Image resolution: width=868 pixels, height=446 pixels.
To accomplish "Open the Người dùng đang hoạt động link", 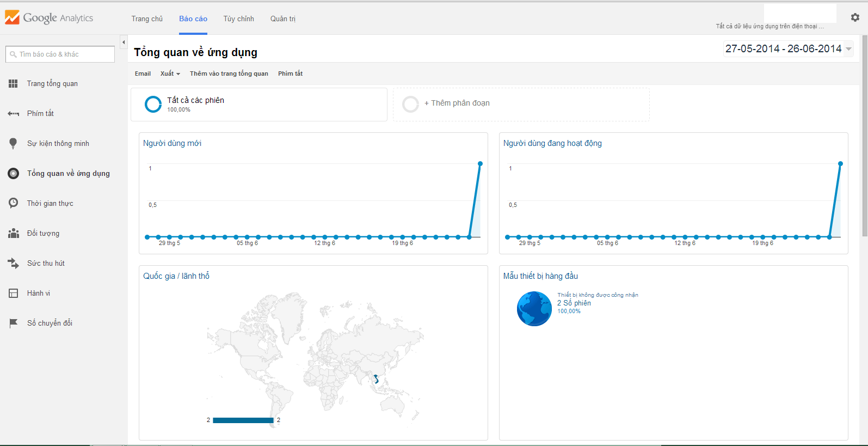I will [552, 143].
